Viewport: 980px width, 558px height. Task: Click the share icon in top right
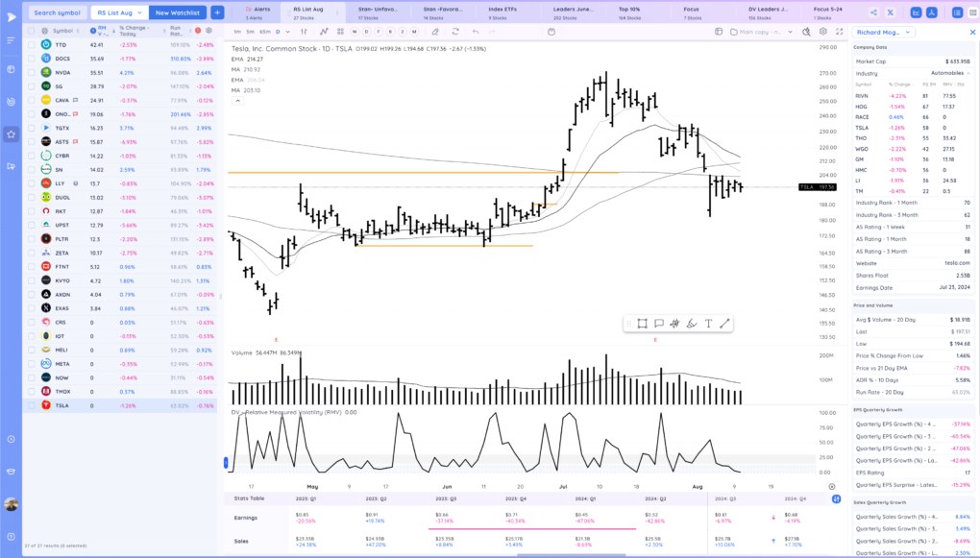pyautogui.click(x=872, y=12)
